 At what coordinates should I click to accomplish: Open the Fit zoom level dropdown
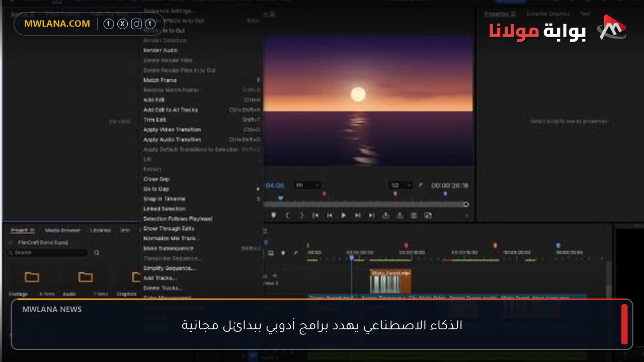307,186
